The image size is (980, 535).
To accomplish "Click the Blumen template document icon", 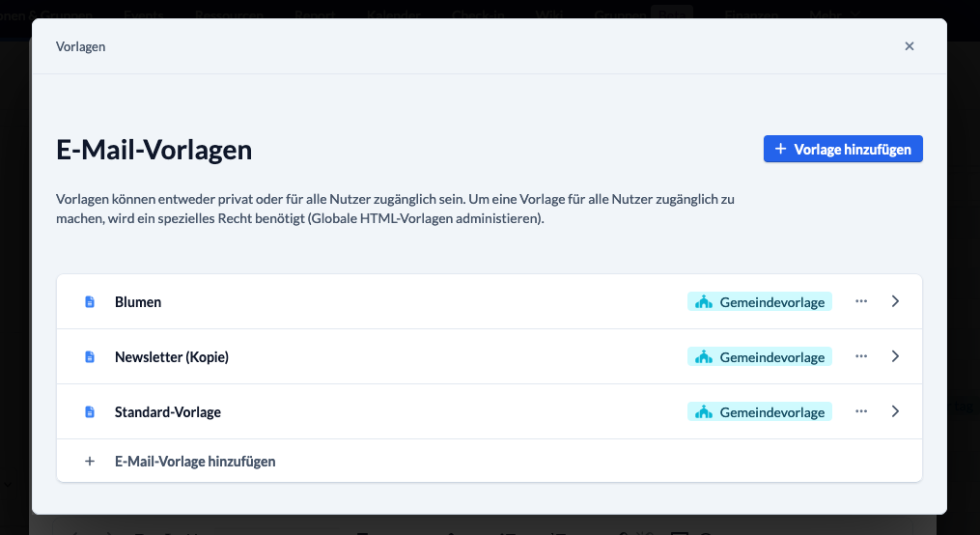I will tap(90, 302).
